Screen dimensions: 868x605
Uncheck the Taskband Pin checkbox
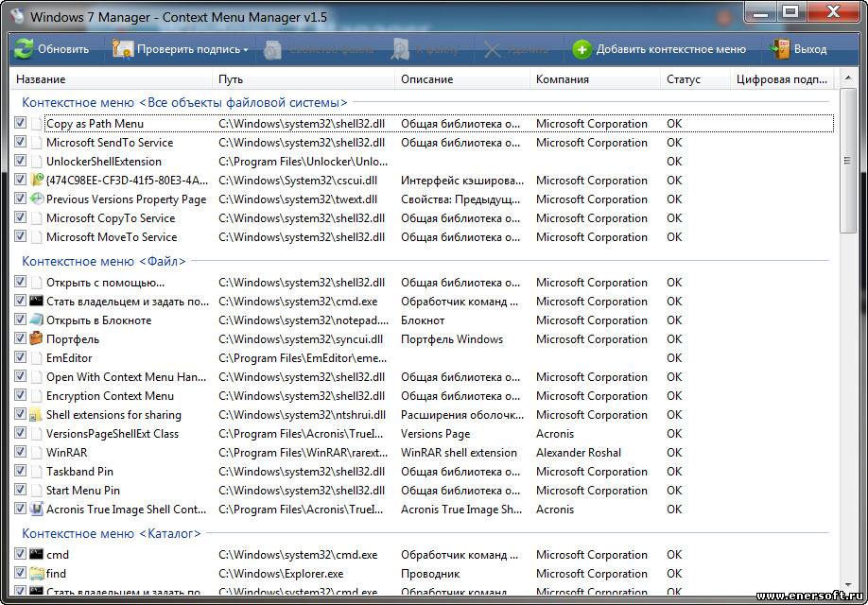click(21, 471)
